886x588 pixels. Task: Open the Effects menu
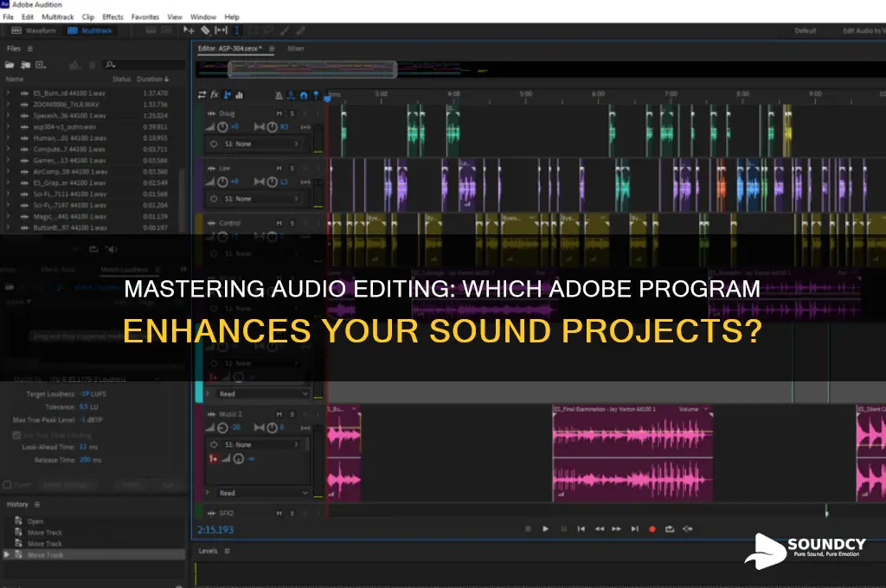pos(113,17)
